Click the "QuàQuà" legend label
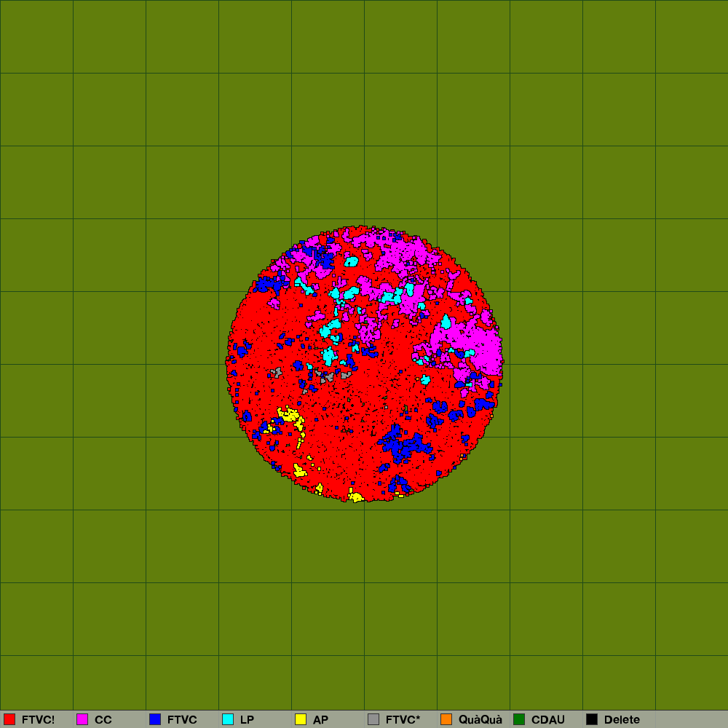The height and width of the screenshot is (728, 728). [480, 719]
